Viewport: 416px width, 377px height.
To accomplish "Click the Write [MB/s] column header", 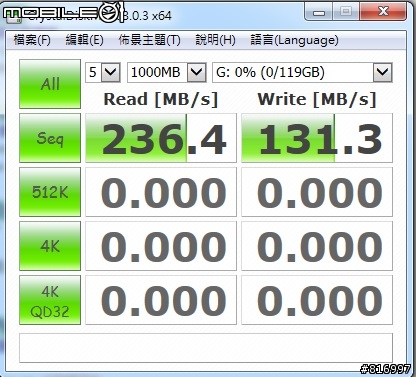I will (x=317, y=99).
